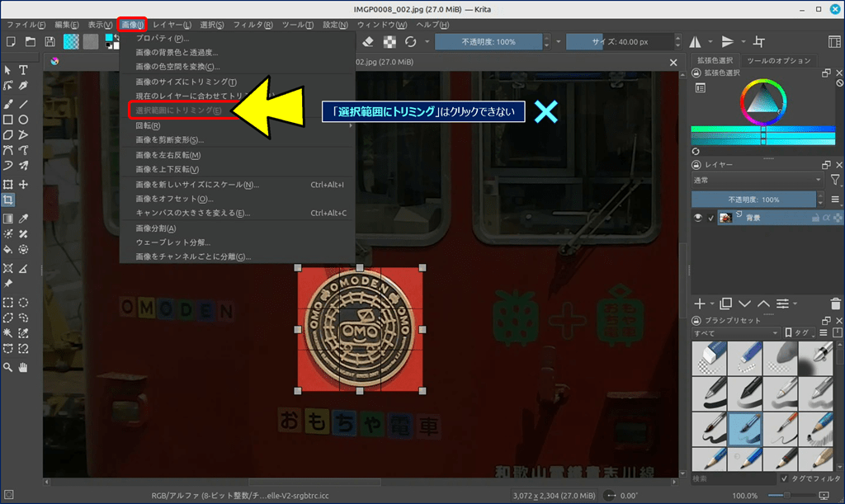Image resolution: width=845 pixels, height=504 pixels.
Task: Open the 通常 blending mode dropdown
Action: pos(757,180)
